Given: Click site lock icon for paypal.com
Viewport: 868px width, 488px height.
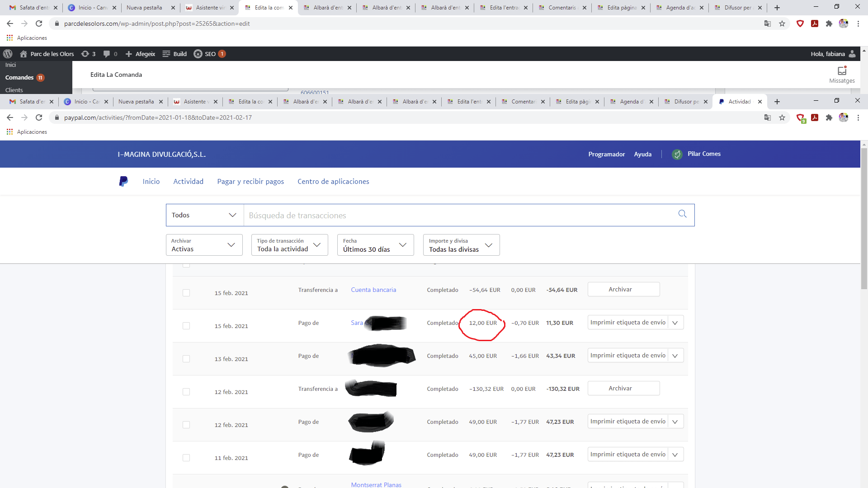Looking at the screenshot, I should [x=57, y=117].
